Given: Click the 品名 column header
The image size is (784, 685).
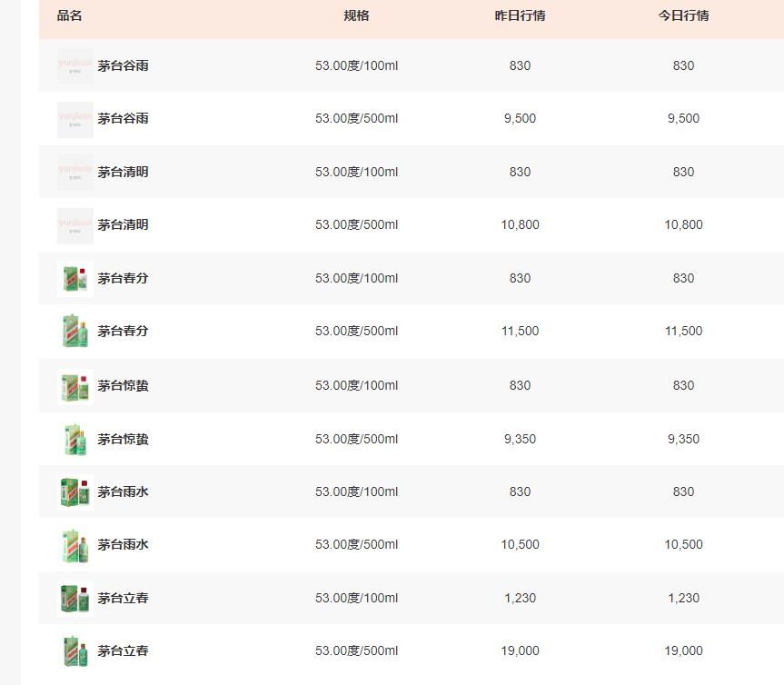Looking at the screenshot, I should pos(70,16).
